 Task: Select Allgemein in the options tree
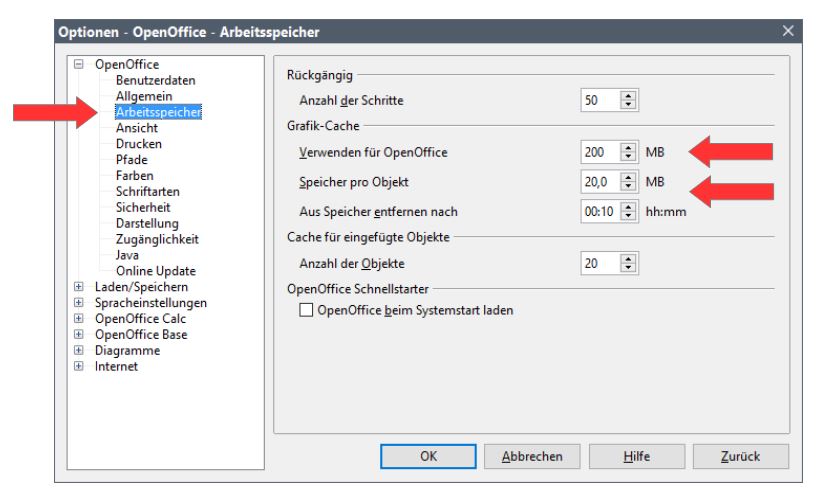(144, 96)
